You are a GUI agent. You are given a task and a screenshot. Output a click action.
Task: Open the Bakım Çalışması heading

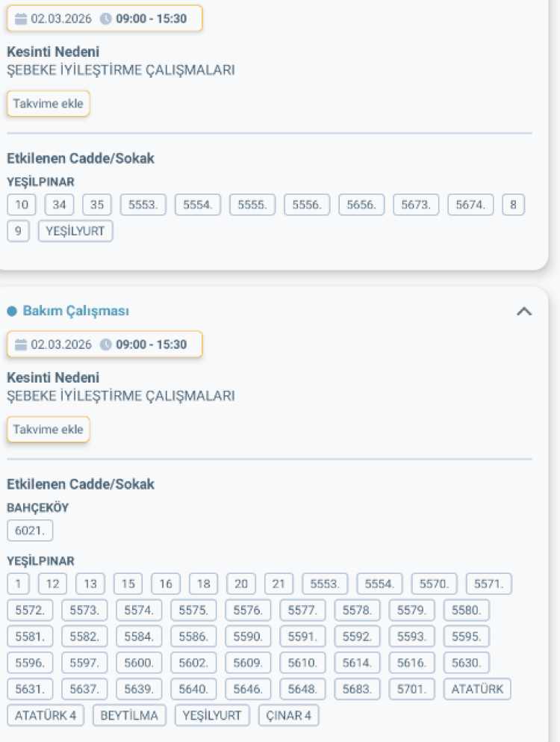pos(75,311)
